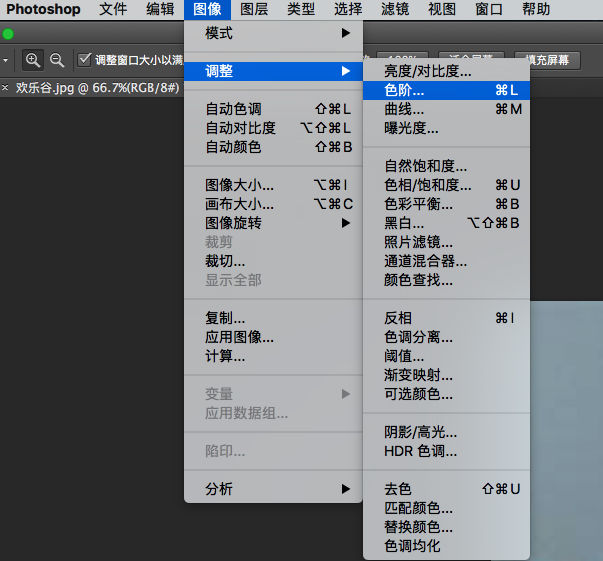Open the 曝光度 adjustment

pyautogui.click(x=446, y=128)
